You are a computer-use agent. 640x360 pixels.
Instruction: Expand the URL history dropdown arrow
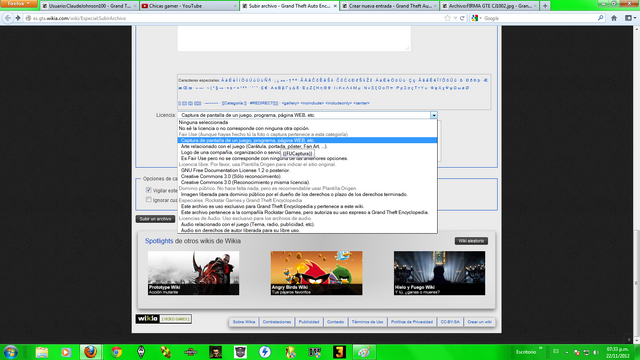click(x=455, y=18)
